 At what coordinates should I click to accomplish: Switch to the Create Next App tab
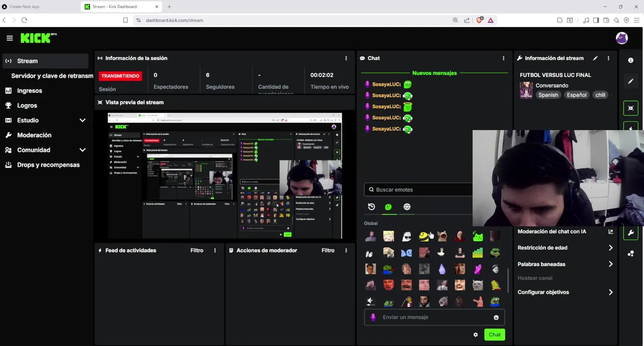(x=38, y=7)
